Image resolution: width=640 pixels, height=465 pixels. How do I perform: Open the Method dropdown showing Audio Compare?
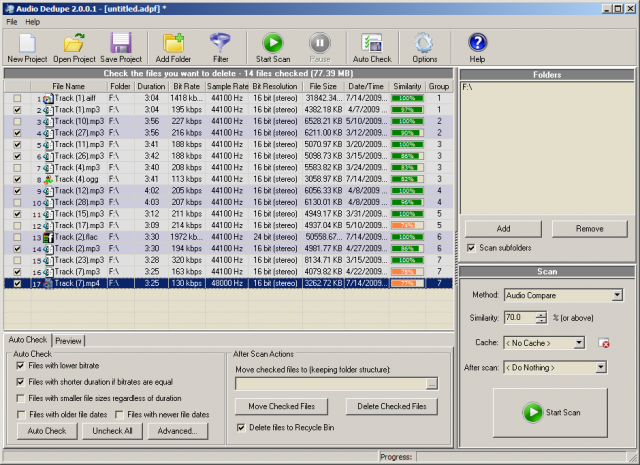click(617, 295)
